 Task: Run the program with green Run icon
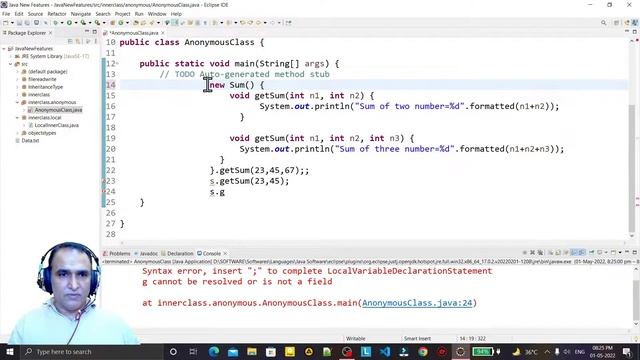(x=69, y=22)
